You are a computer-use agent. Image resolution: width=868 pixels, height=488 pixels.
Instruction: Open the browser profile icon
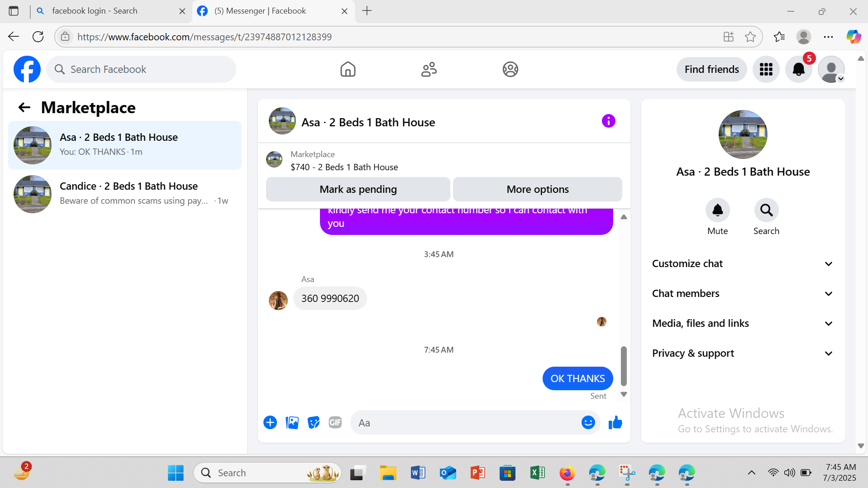(x=803, y=37)
